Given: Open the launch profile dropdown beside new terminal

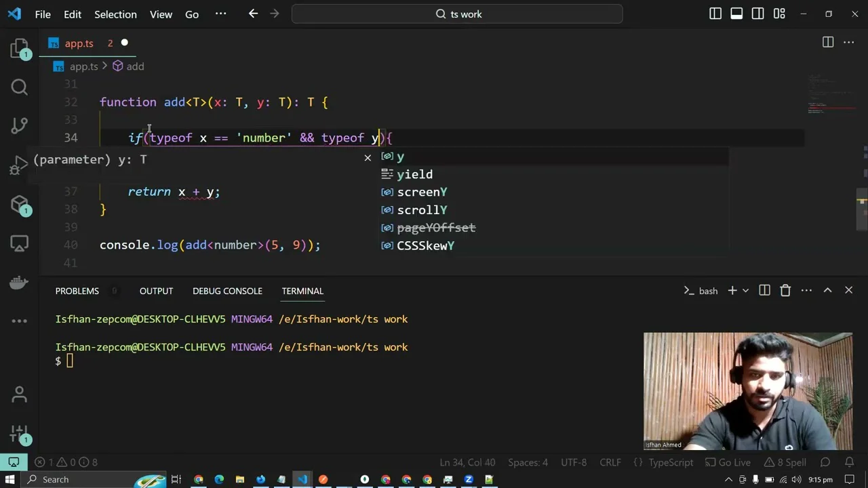Looking at the screenshot, I should coord(746,291).
